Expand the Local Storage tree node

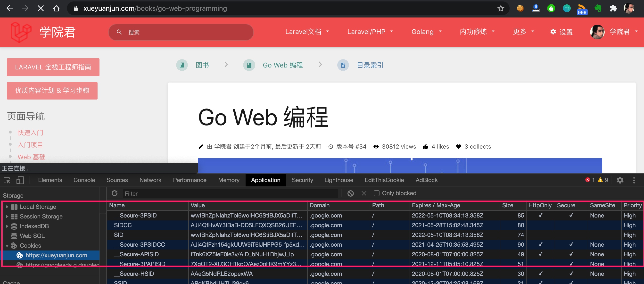(x=7, y=207)
